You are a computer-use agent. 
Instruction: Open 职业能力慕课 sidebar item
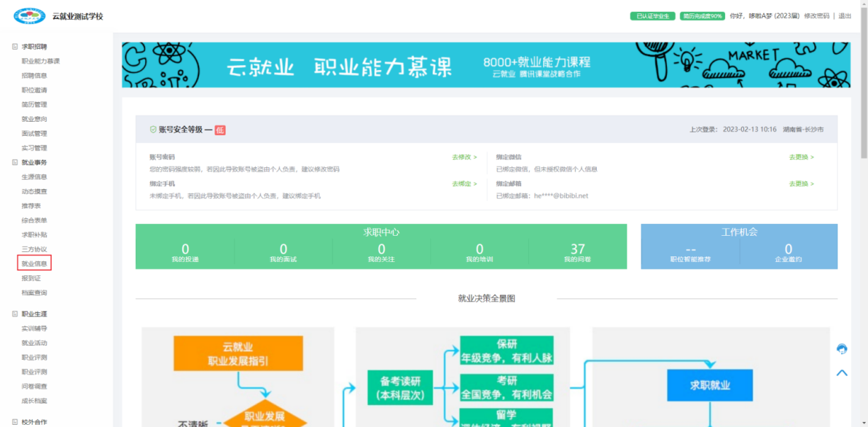coord(40,61)
